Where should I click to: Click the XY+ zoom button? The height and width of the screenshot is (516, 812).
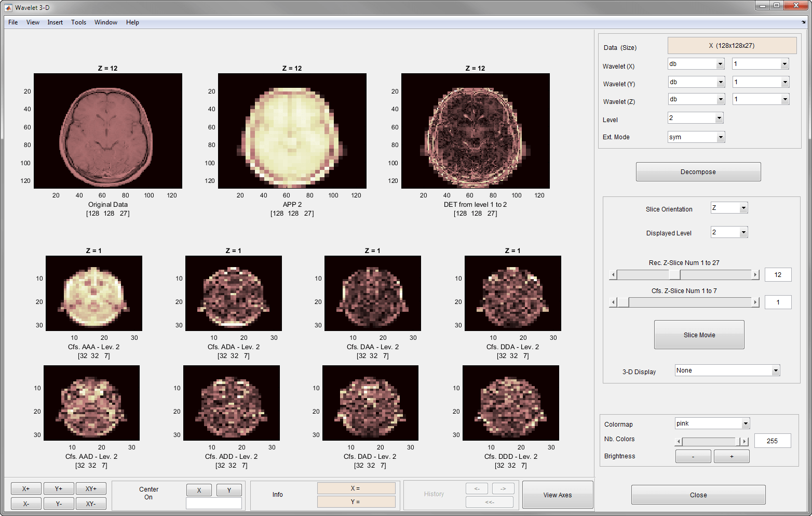tap(91, 489)
